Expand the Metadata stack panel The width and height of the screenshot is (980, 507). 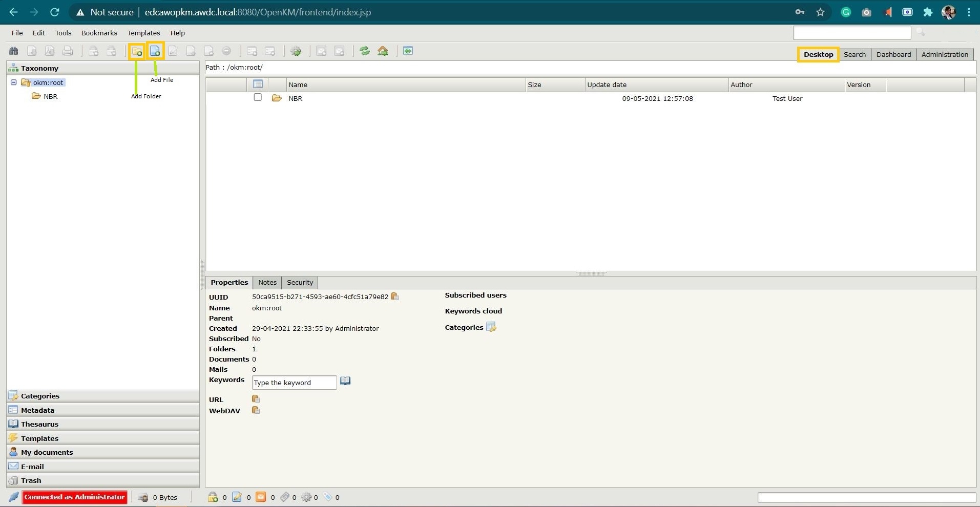(x=103, y=410)
